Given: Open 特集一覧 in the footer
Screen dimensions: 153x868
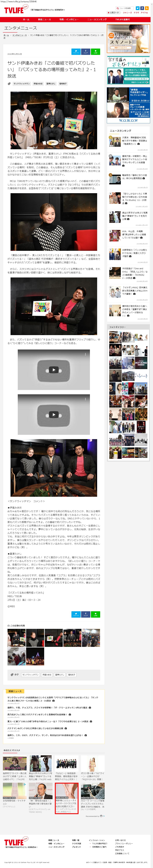Looking at the screenshot, I should (x=76, y=840).
